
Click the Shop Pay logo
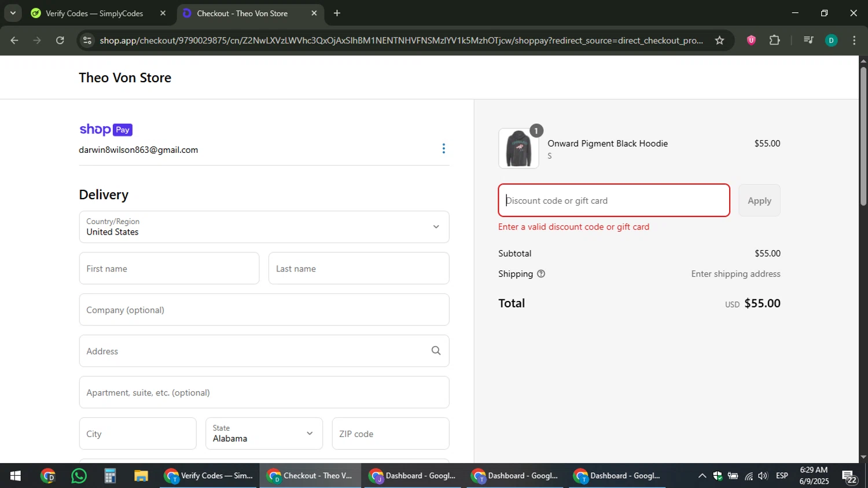tap(106, 130)
